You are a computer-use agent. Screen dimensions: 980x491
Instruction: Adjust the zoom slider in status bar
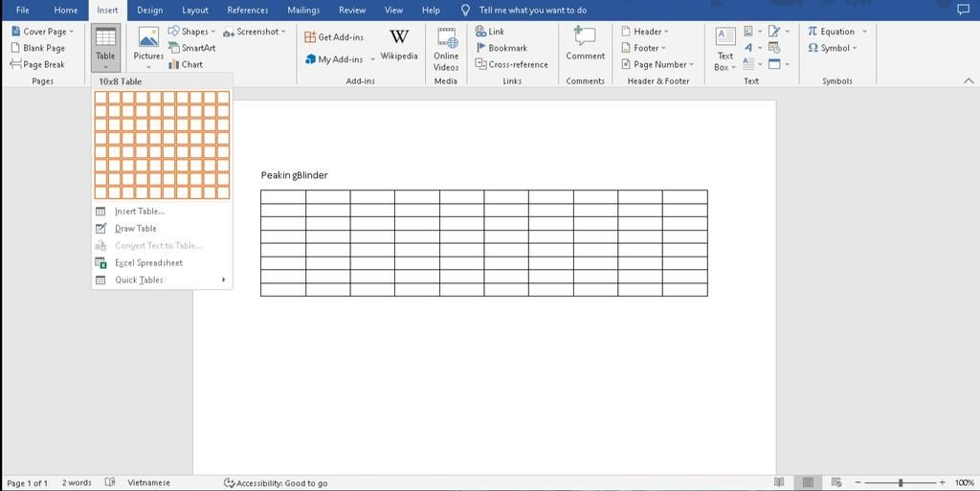tap(900, 482)
